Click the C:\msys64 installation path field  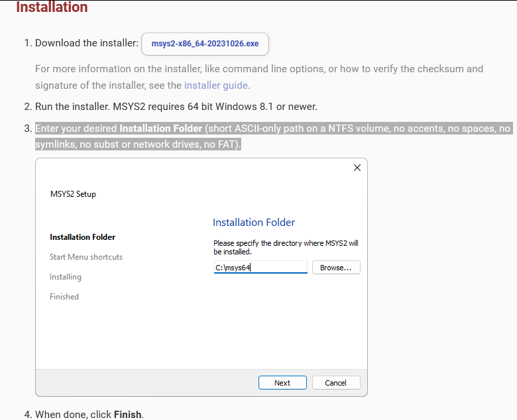pos(260,267)
